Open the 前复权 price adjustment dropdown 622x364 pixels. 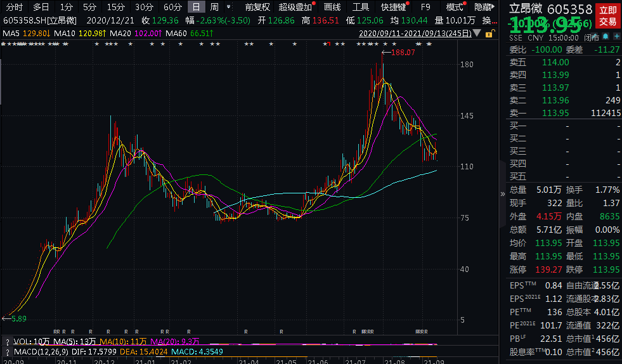[257, 7]
